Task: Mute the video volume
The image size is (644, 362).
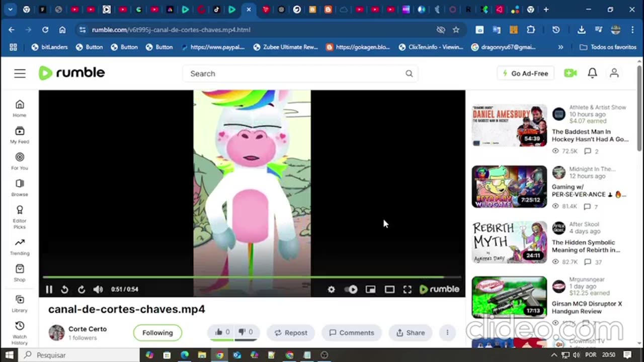Action: [98, 289]
